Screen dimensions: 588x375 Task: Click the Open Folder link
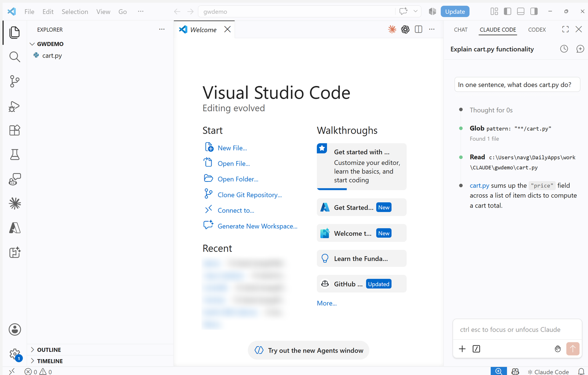click(238, 179)
